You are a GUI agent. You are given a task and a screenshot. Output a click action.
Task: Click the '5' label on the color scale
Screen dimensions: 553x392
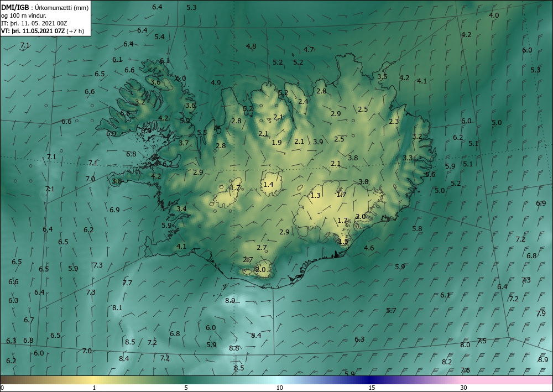(x=186, y=388)
